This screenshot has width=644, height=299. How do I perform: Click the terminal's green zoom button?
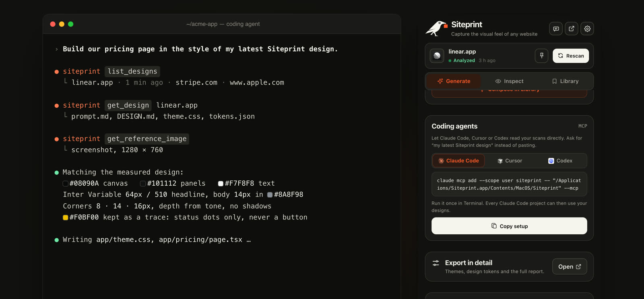(x=71, y=24)
